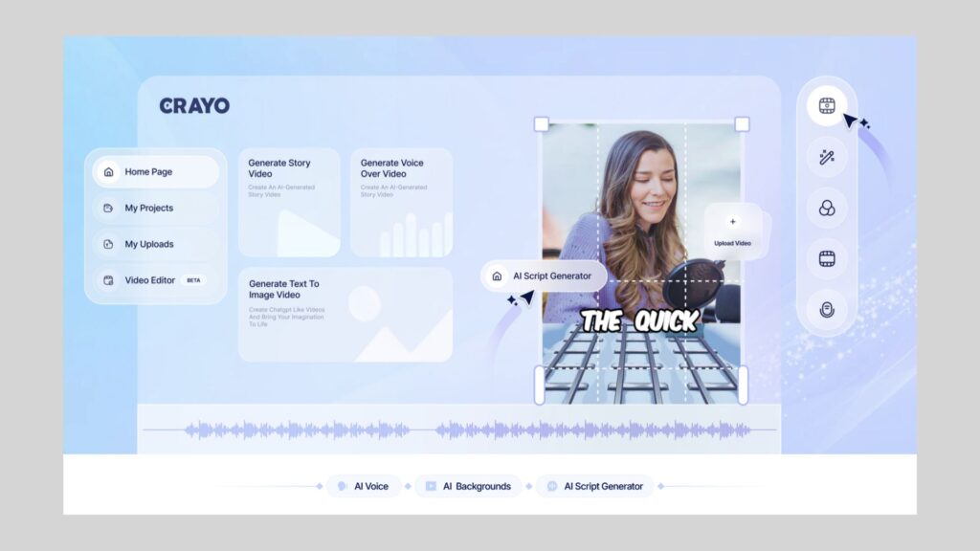Open My Uploads in sidebar

click(156, 244)
